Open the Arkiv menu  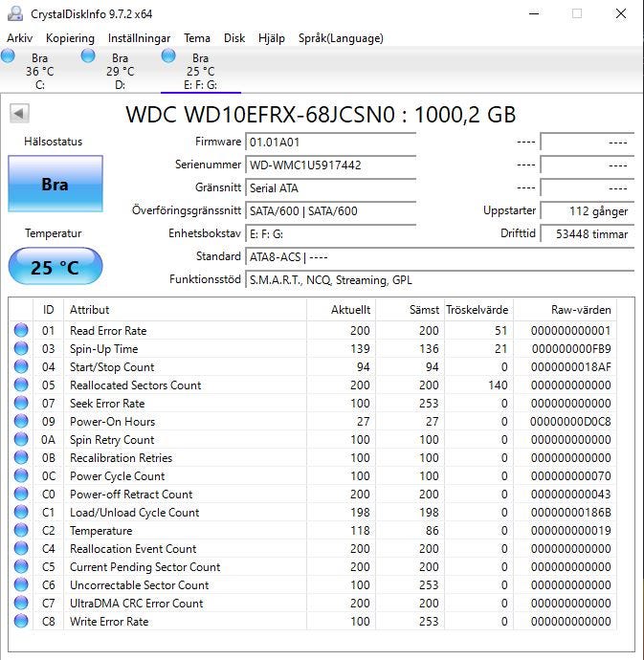[20, 38]
